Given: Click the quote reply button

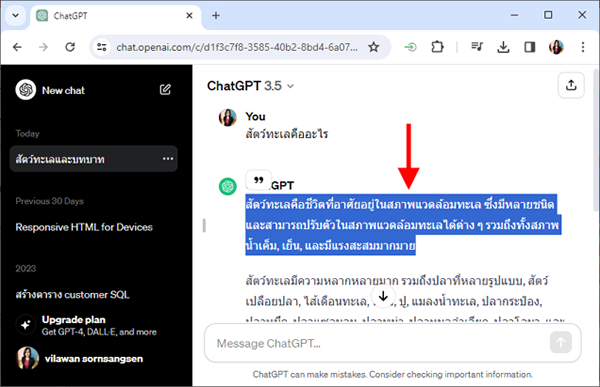Looking at the screenshot, I should tap(259, 180).
